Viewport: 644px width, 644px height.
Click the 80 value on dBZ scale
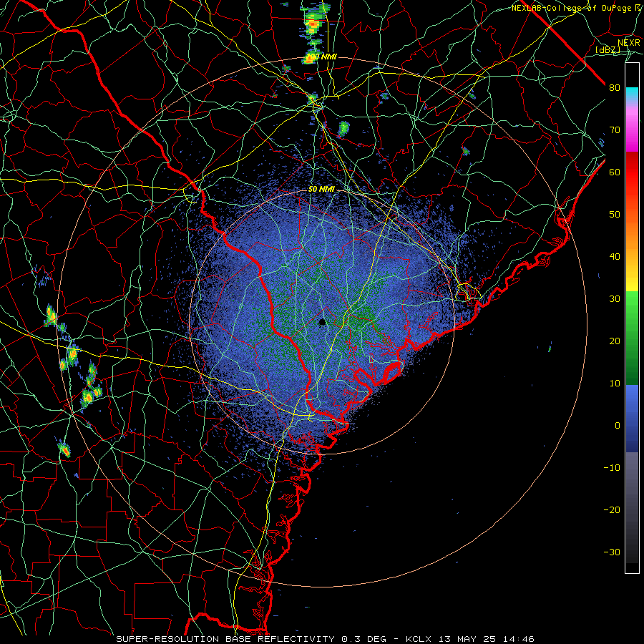615,88
